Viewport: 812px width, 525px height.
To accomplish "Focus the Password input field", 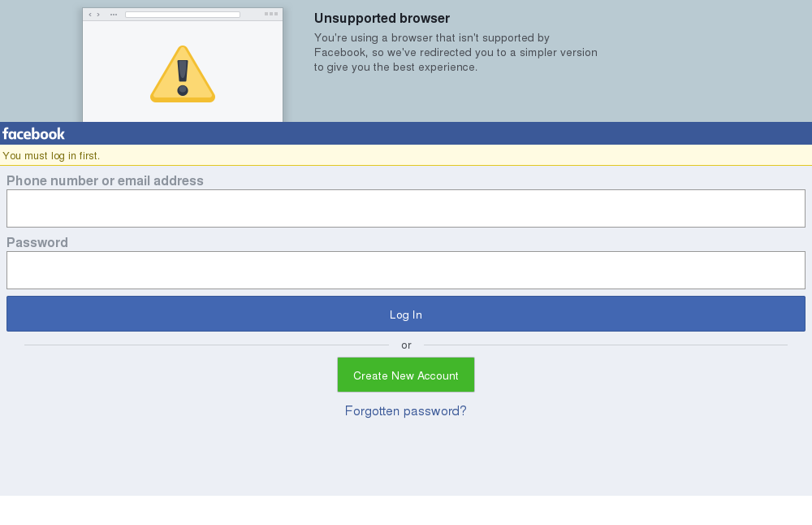I will pyautogui.click(x=405, y=270).
